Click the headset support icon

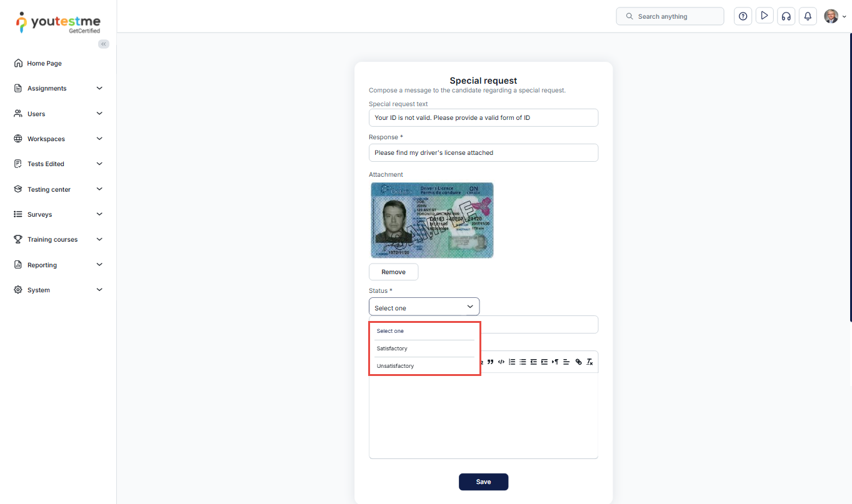pyautogui.click(x=786, y=16)
